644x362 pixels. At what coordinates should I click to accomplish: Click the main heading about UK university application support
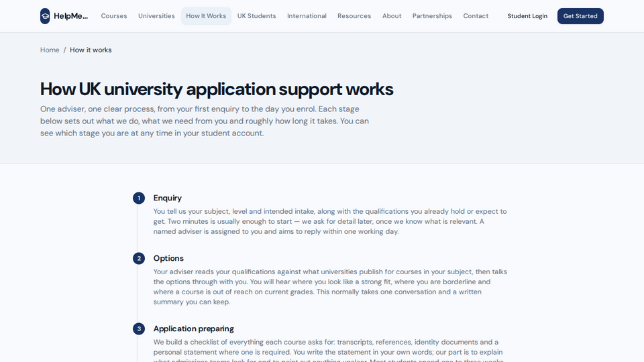pyautogui.click(x=217, y=89)
